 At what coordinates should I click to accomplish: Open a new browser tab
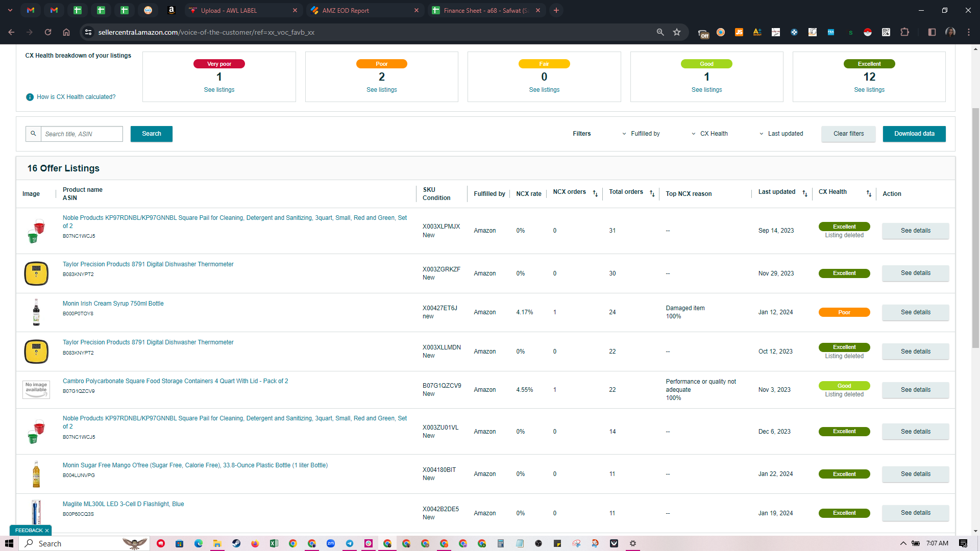tap(556, 10)
